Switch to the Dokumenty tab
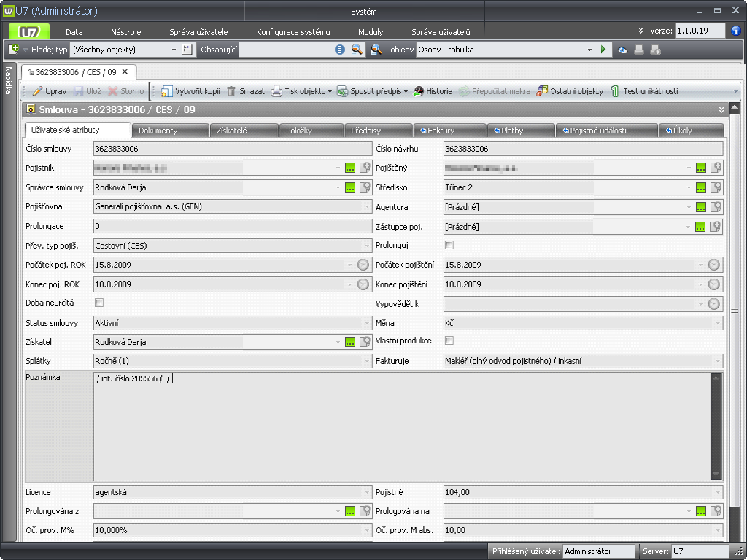The width and height of the screenshot is (747, 560). tap(171, 131)
